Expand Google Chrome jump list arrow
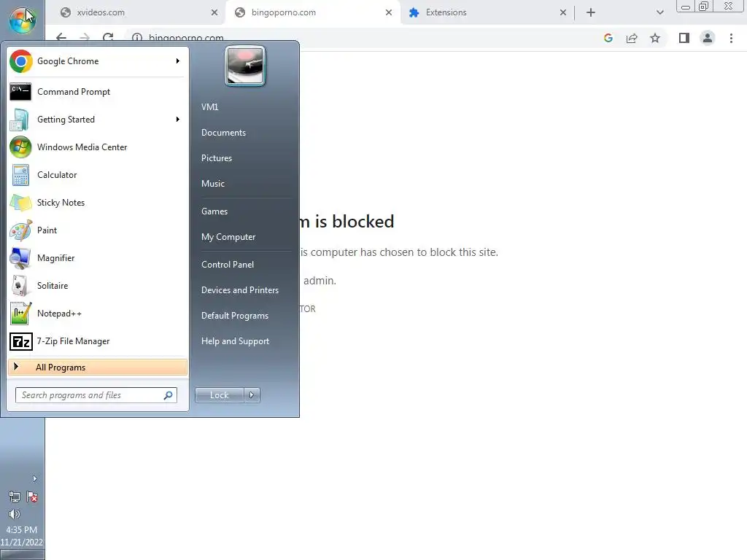The height and width of the screenshot is (560, 747). [178, 61]
